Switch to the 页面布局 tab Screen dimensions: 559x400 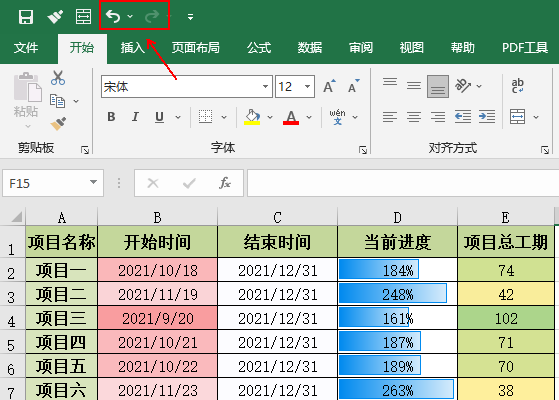pos(196,47)
